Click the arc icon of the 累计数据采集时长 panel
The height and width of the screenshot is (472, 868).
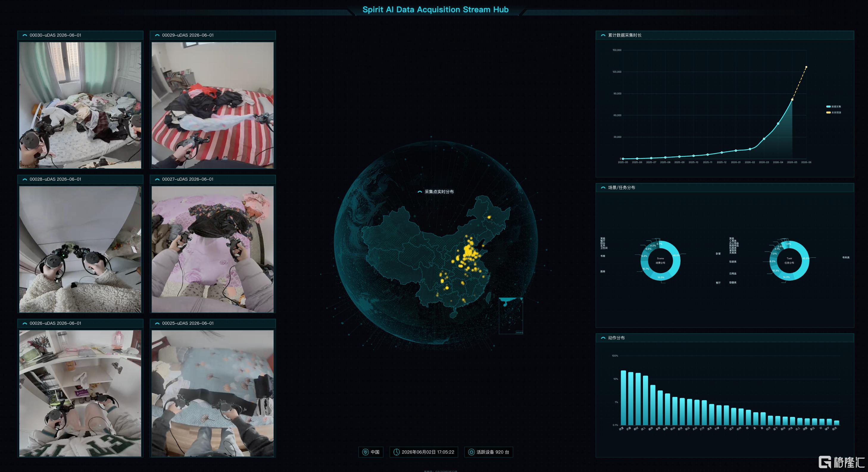[603, 35]
